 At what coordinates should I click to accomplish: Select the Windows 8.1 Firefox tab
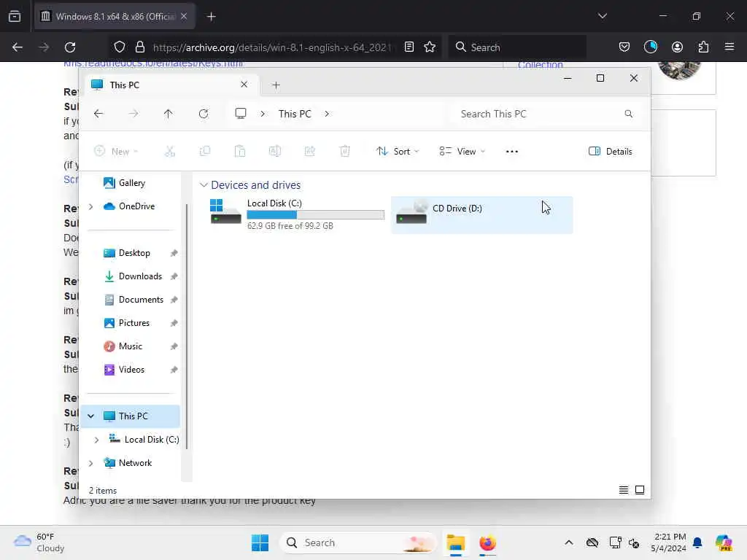pos(115,16)
